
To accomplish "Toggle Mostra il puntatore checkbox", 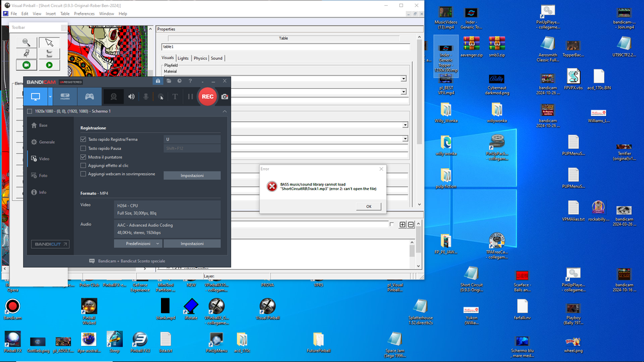I will coord(83,157).
